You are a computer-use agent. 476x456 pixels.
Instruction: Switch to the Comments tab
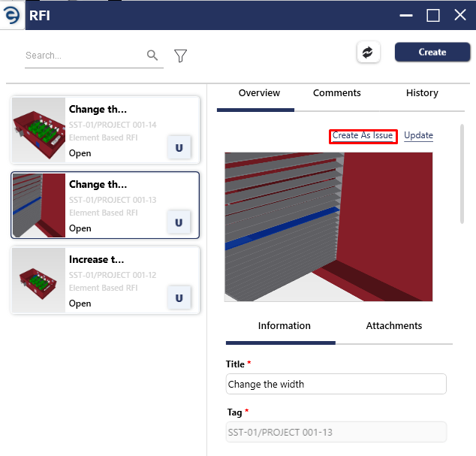tap(336, 92)
